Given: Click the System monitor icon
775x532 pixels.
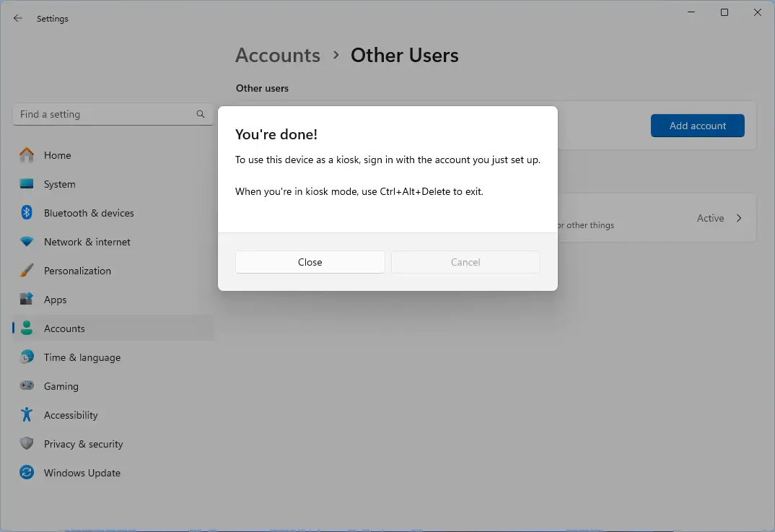Looking at the screenshot, I should click(x=27, y=184).
